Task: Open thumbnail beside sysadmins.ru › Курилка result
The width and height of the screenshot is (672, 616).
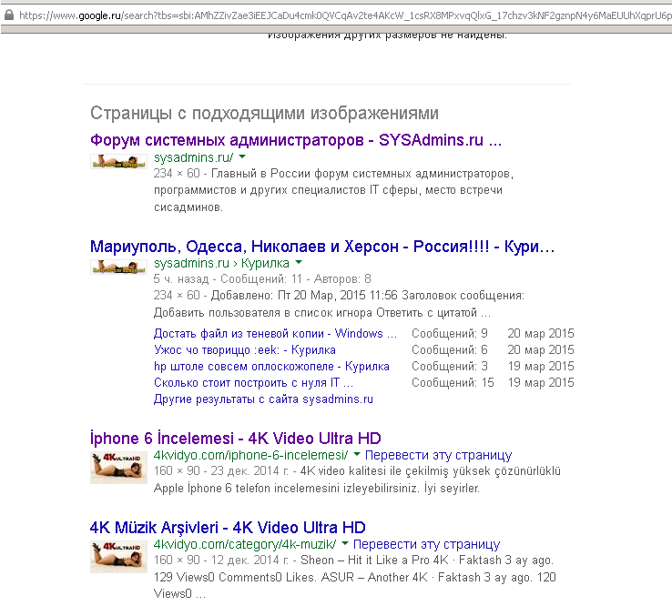Action: coord(118,267)
